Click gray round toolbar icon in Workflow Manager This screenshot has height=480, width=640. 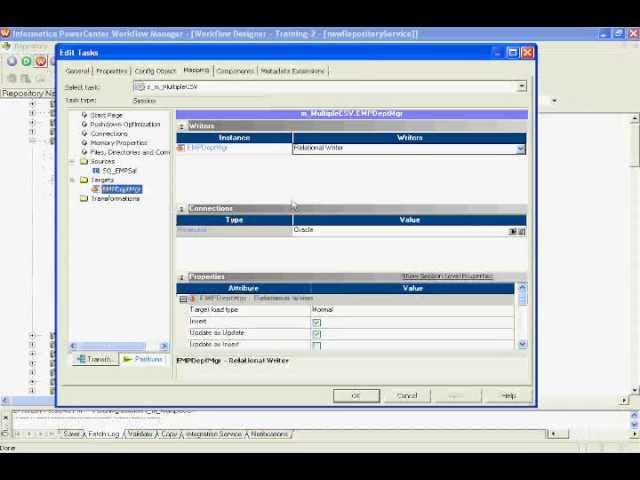[x=12, y=61]
